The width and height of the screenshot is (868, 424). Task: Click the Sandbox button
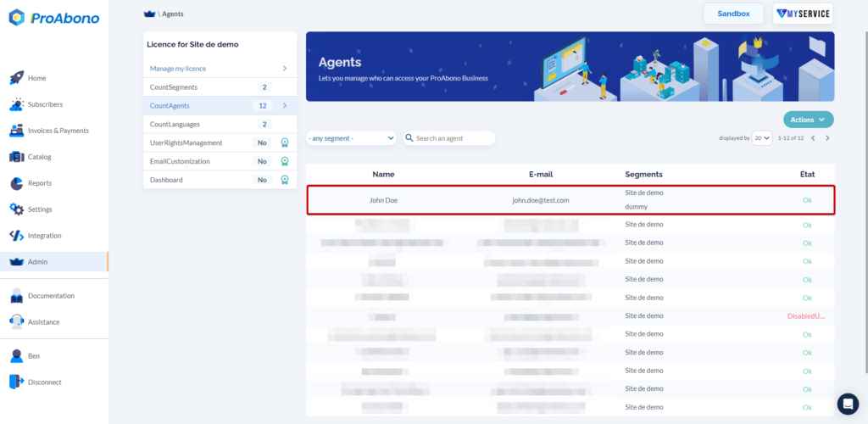[733, 14]
